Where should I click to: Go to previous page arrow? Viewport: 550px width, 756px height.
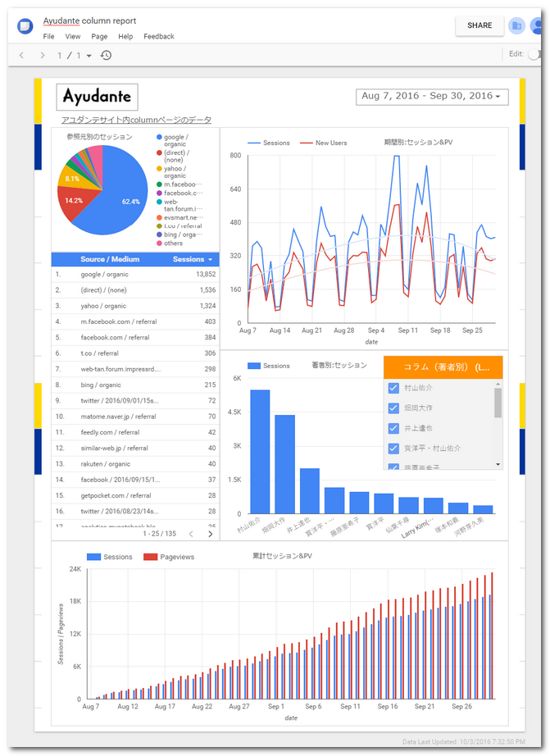coord(21,56)
